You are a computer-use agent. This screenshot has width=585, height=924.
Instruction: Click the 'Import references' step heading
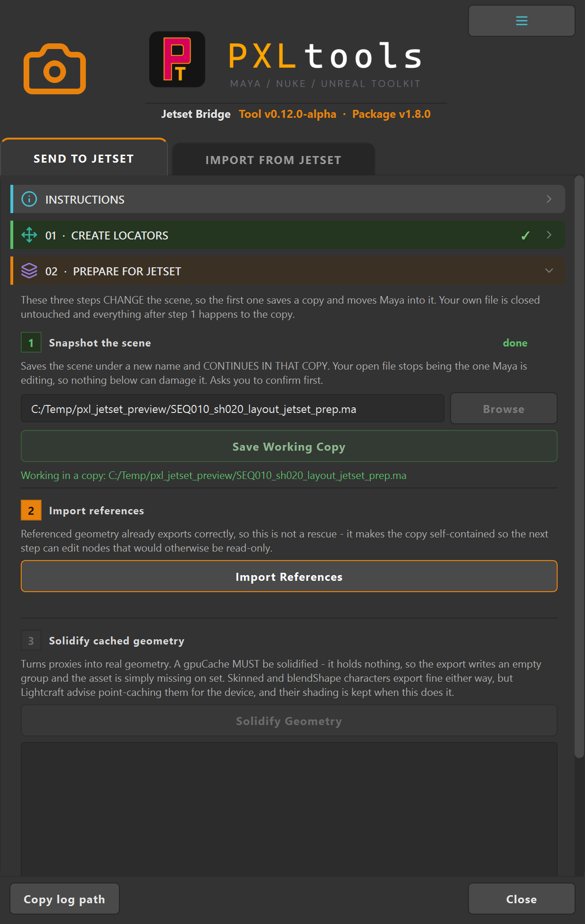click(96, 511)
